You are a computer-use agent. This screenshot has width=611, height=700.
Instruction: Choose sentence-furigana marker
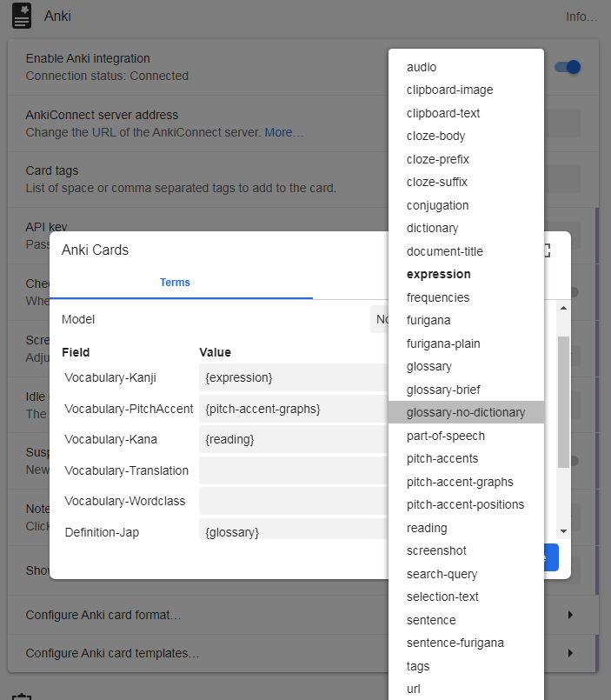pos(466,643)
